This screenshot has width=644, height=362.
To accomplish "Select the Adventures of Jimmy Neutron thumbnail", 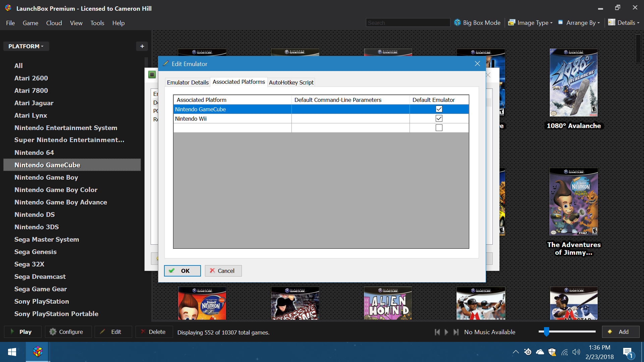I will tap(574, 201).
